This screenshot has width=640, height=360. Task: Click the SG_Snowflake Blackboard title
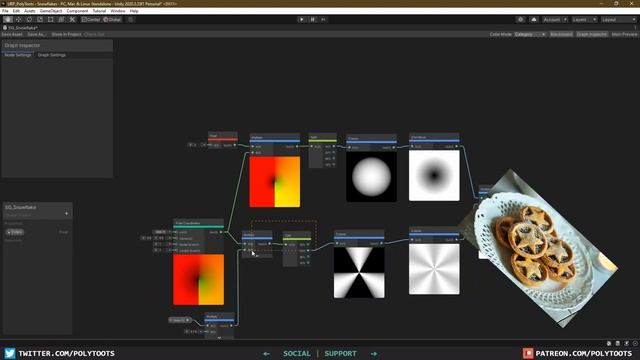coord(21,207)
